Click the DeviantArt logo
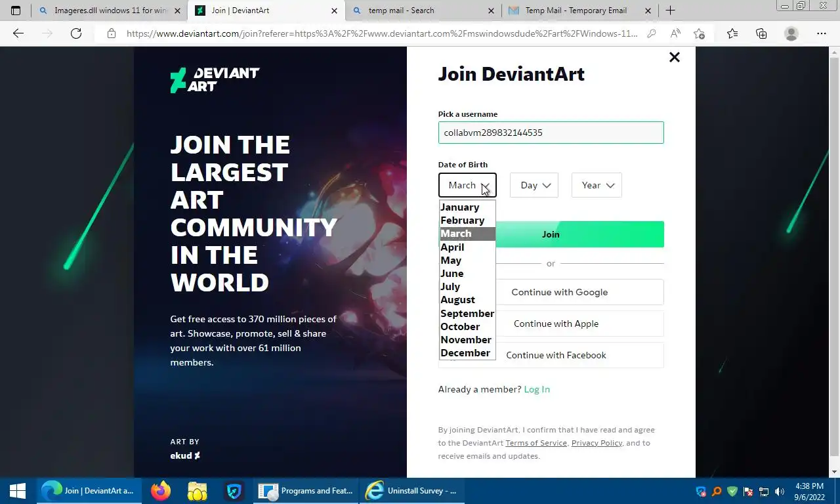Viewport: 840px width, 504px height. click(x=215, y=80)
